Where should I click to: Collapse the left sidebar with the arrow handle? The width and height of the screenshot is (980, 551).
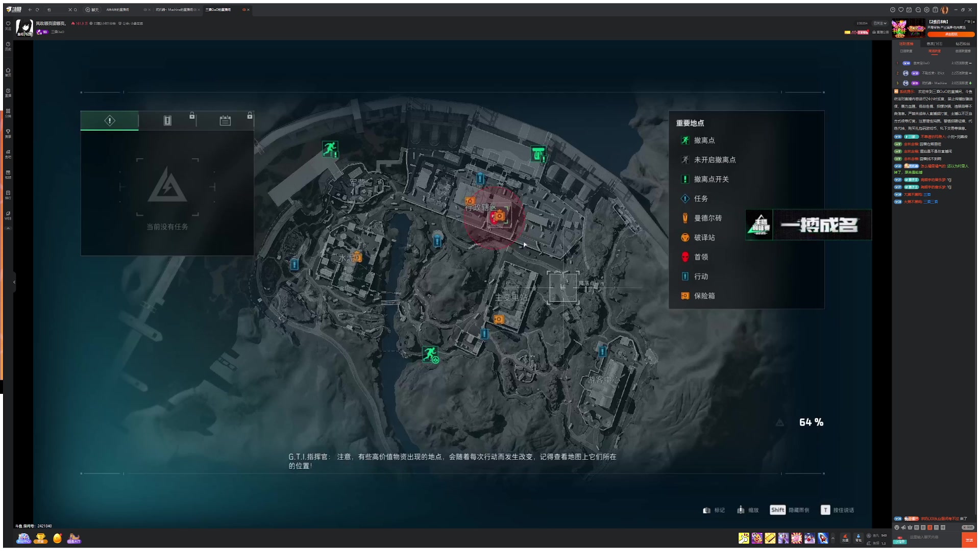point(14,282)
